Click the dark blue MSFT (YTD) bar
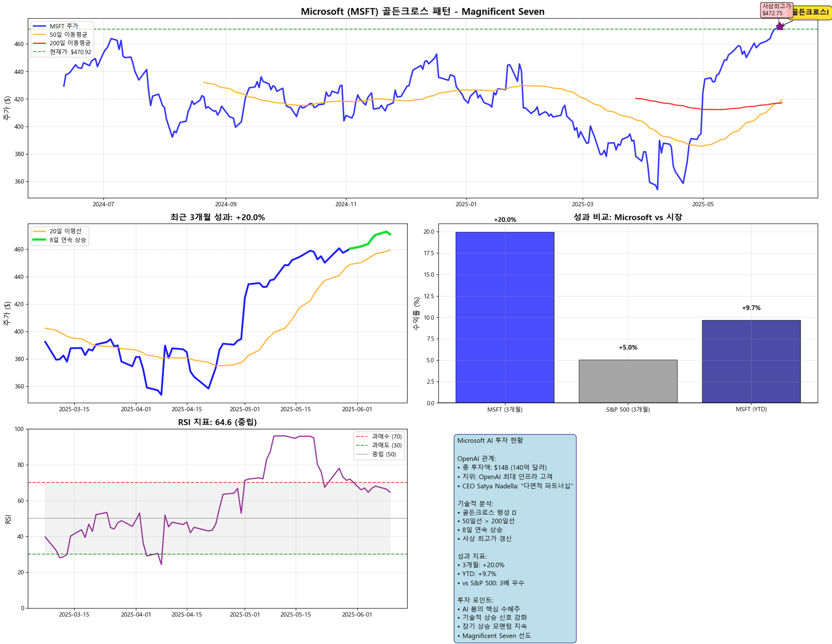Image resolution: width=832 pixels, height=644 pixels. point(751,361)
